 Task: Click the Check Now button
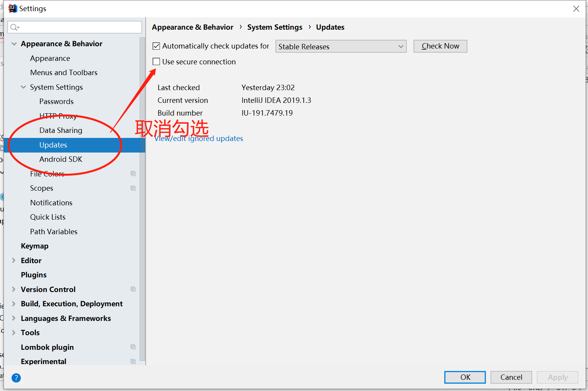point(440,46)
